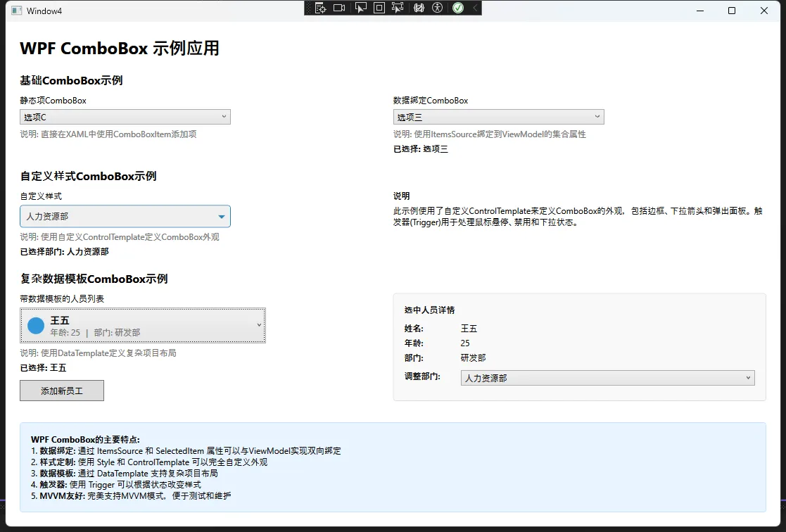
Task: Toggle Display Layout Adorners square icon
Action: (x=379, y=8)
